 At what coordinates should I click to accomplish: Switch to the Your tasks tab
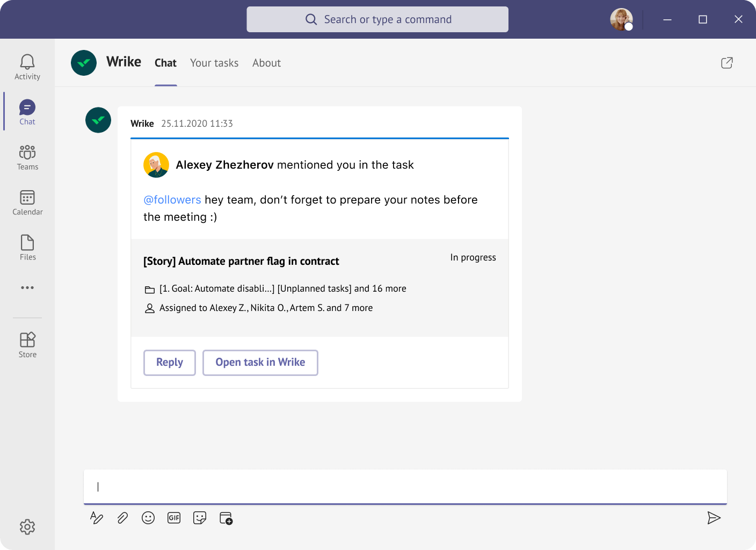coord(214,63)
